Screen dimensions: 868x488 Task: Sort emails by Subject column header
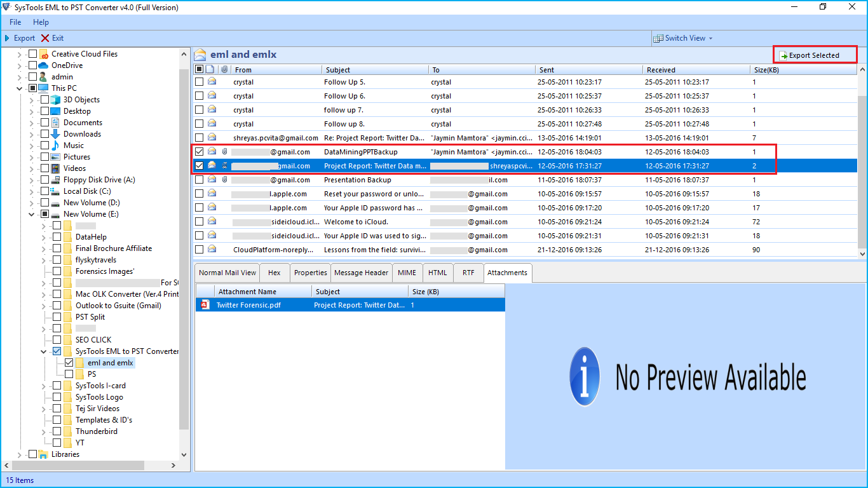(375, 70)
